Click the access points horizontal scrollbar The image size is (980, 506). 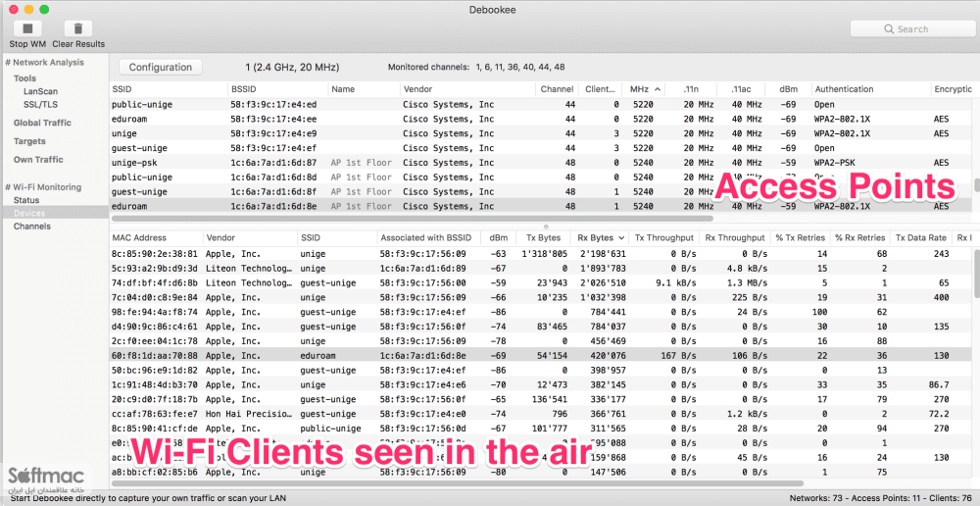[x=412, y=219]
